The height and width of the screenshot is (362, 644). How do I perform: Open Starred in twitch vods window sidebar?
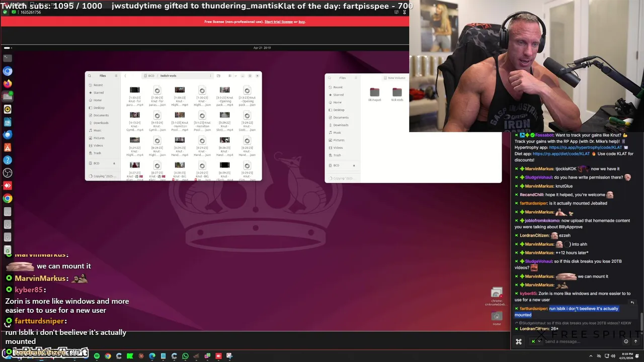pyautogui.click(x=103, y=93)
